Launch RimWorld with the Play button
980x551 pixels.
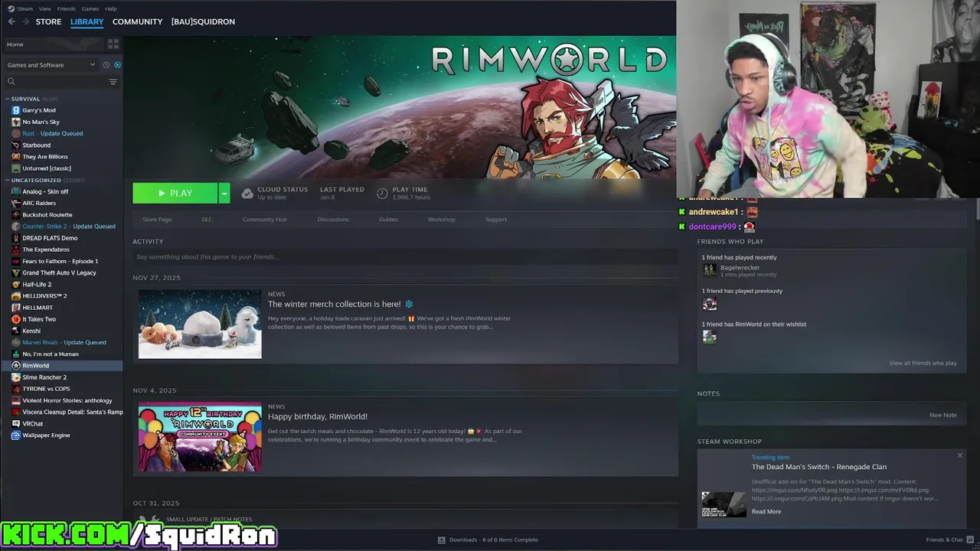pyautogui.click(x=175, y=194)
